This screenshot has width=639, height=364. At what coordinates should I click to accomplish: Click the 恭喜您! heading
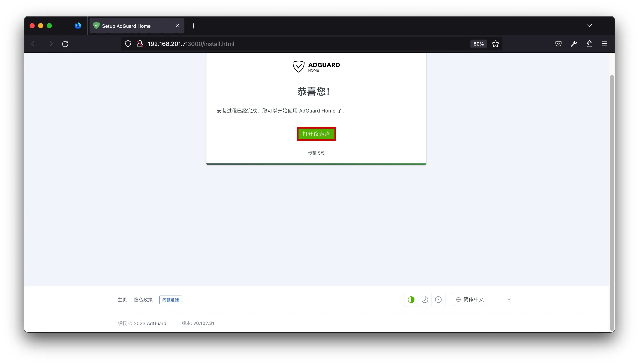pos(314,91)
